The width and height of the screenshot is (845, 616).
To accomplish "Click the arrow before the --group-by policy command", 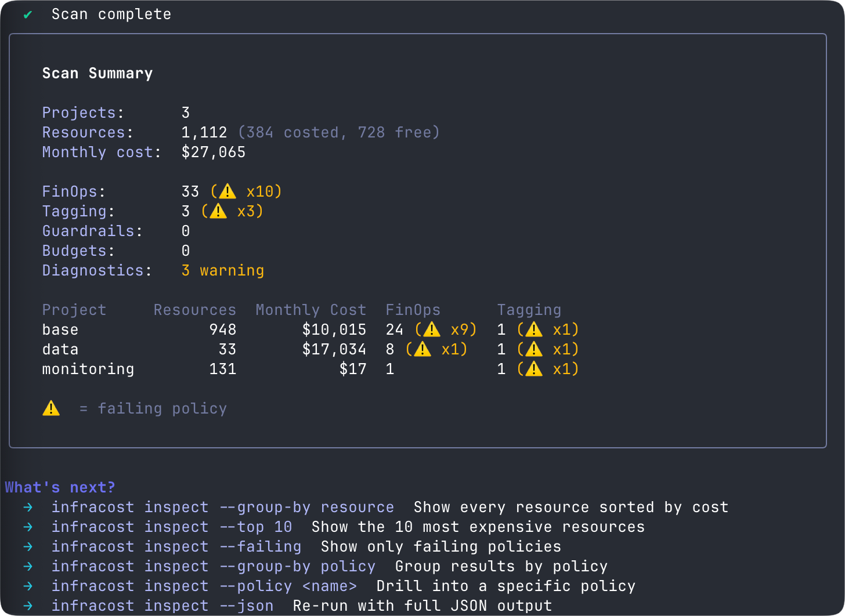I will pos(28,567).
